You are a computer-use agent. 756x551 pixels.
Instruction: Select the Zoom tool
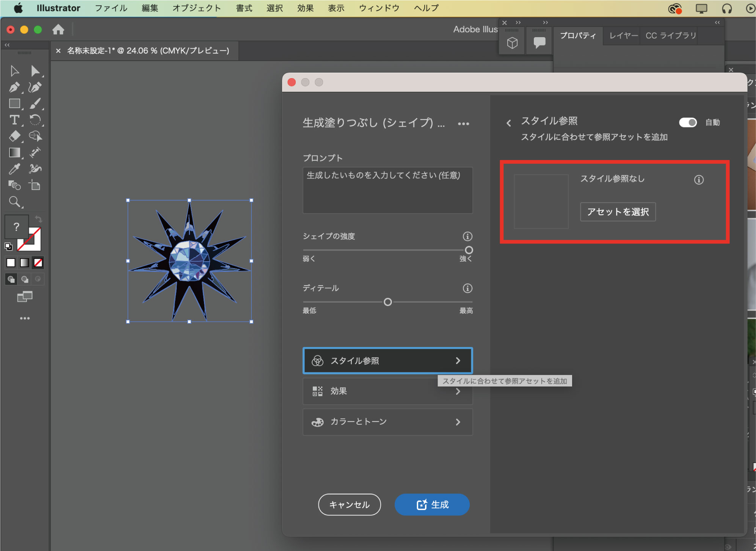click(x=14, y=201)
